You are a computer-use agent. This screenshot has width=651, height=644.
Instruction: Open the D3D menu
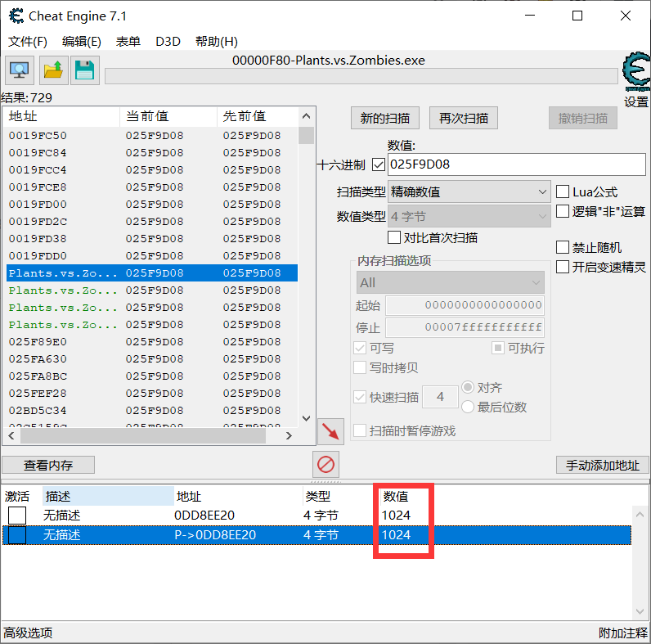168,42
